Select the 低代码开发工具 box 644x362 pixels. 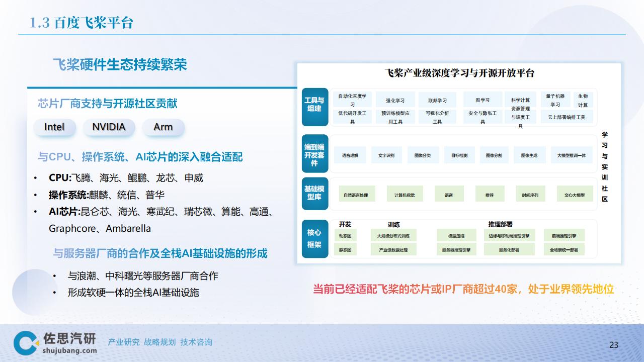pos(352,117)
